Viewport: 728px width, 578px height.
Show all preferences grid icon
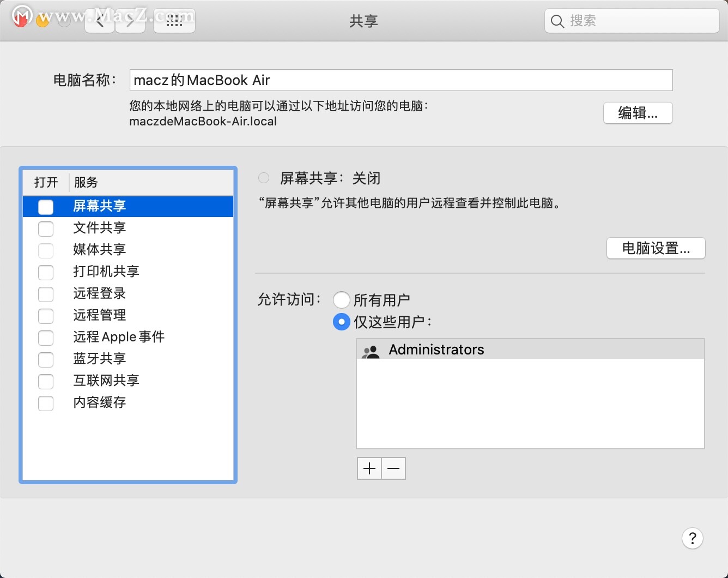pyautogui.click(x=174, y=21)
